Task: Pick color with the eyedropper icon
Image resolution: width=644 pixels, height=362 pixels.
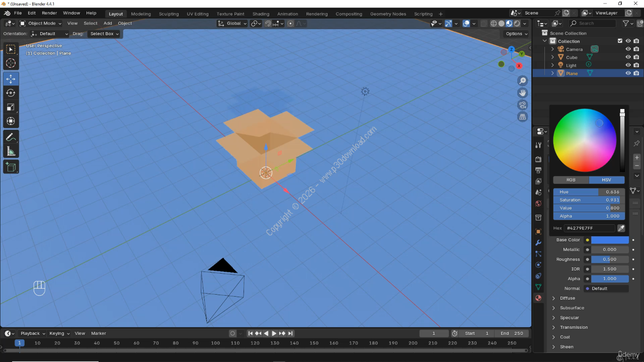Action: click(x=621, y=228)
